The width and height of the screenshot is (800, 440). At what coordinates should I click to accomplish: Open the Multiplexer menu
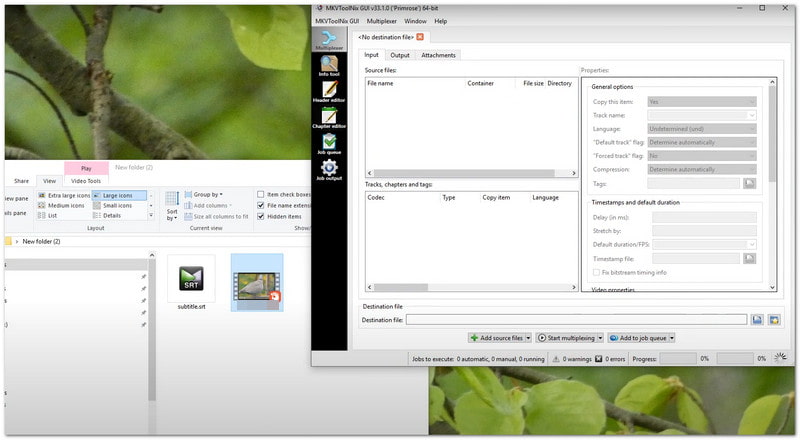tap(380, 21)
